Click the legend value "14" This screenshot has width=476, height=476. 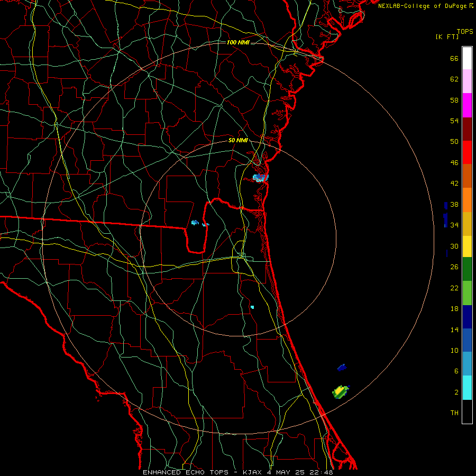[454, 329]
